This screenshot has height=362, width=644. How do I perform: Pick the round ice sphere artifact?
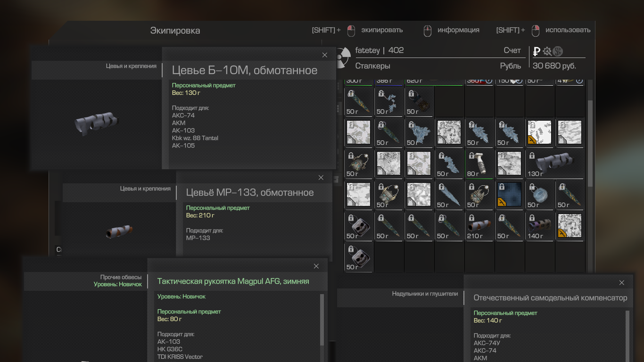540,195
